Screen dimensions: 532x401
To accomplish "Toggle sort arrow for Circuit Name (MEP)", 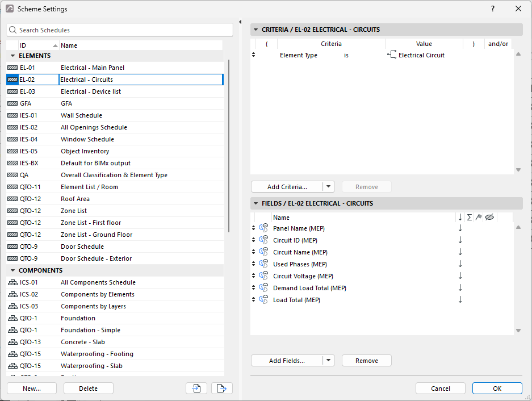I will click(460, 252).
